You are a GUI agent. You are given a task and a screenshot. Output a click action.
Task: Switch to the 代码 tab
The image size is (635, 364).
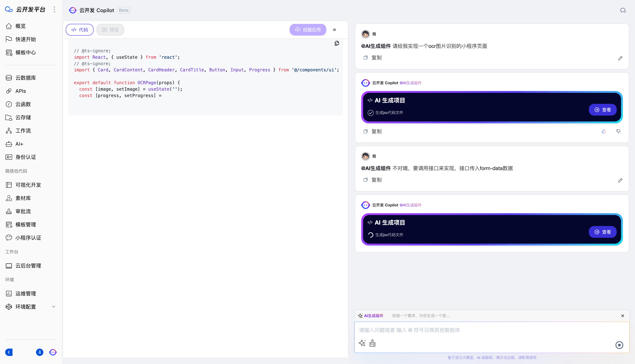[x=80, y=30]
